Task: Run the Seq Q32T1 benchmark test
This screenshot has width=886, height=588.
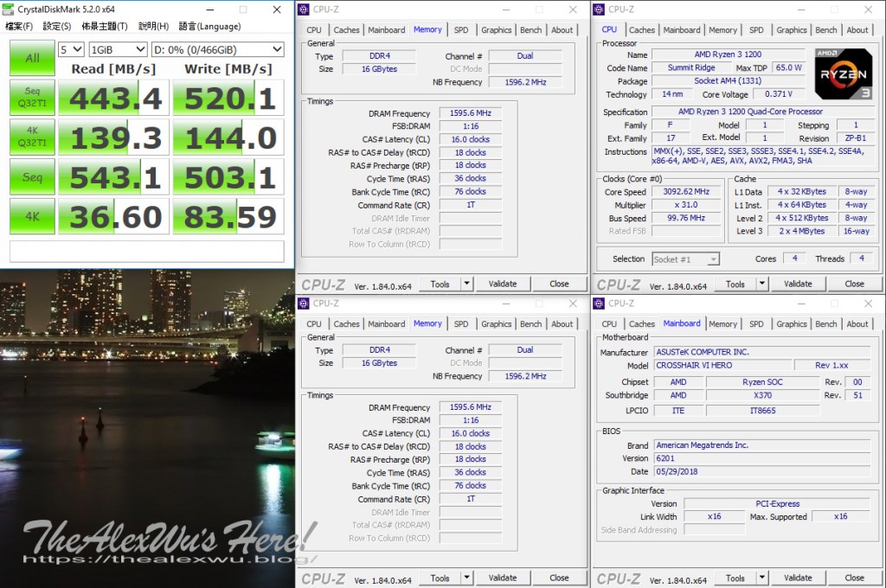Action: (x=32, y=99)
